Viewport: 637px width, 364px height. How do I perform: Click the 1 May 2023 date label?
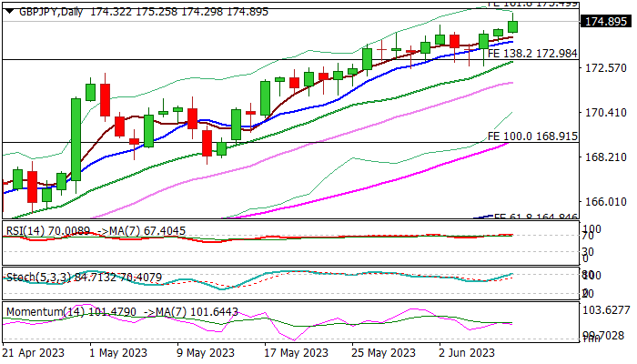(x=118, y=353)
